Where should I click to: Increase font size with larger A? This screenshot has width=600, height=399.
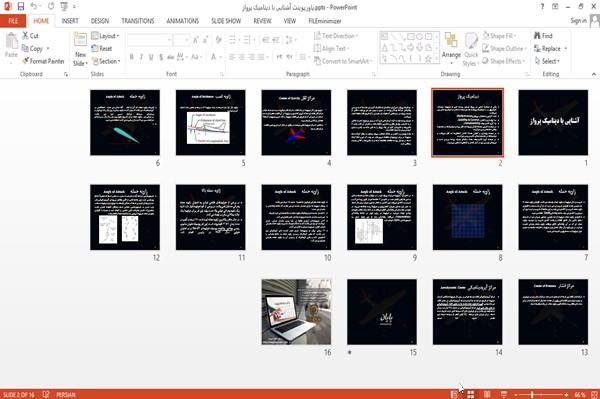[196, 39]
